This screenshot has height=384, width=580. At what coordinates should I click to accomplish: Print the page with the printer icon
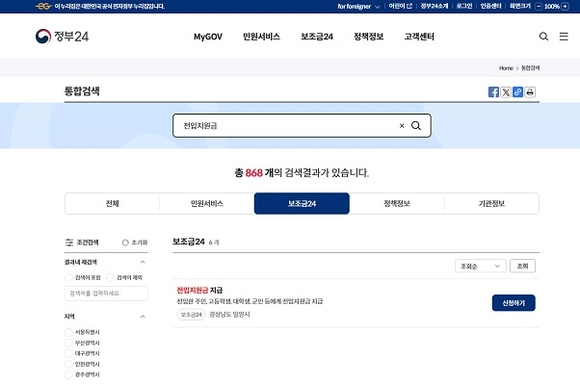(530, 92)
